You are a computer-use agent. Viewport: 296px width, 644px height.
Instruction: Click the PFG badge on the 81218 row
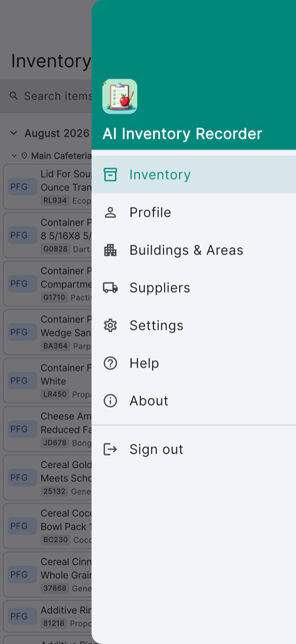click(x=22, y=617)
